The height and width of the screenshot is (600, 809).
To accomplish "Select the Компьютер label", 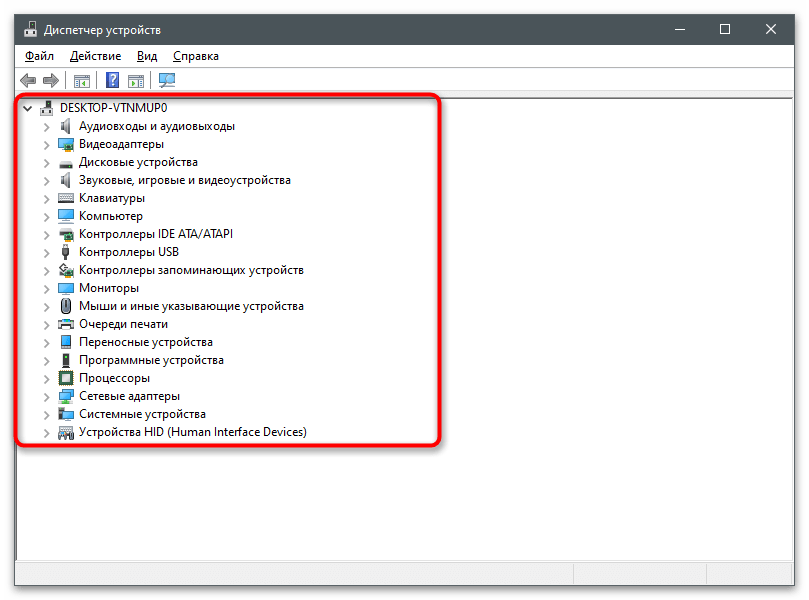I will pos(111,216).
